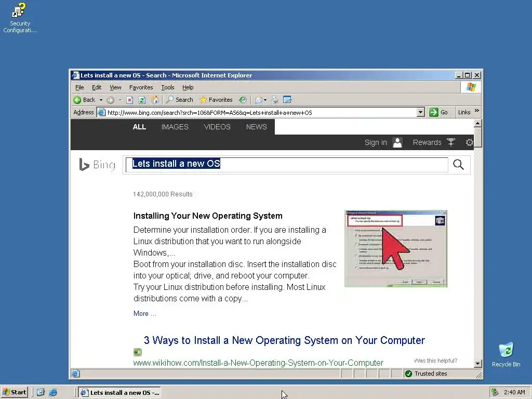
Task: Switch to the IMAGES tab
Action: pyautogui.click(x=175, y=127)
